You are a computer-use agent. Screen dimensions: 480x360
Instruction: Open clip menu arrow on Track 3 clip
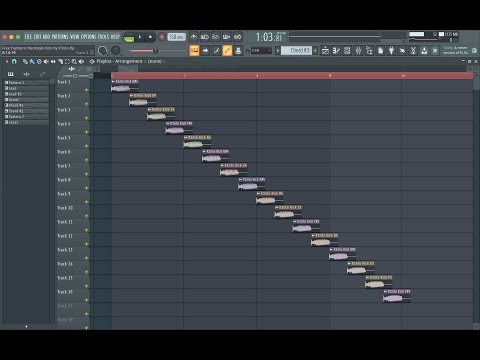(149, 110)
